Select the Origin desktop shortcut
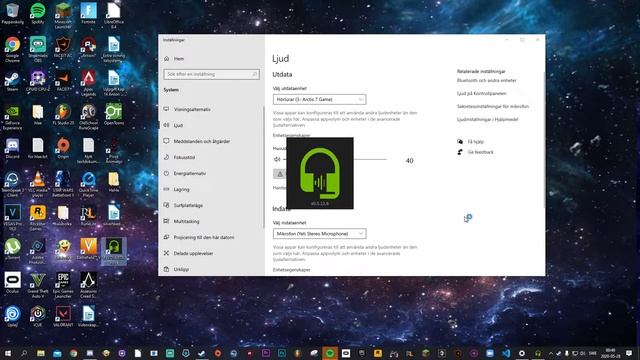 coord(63,148)
